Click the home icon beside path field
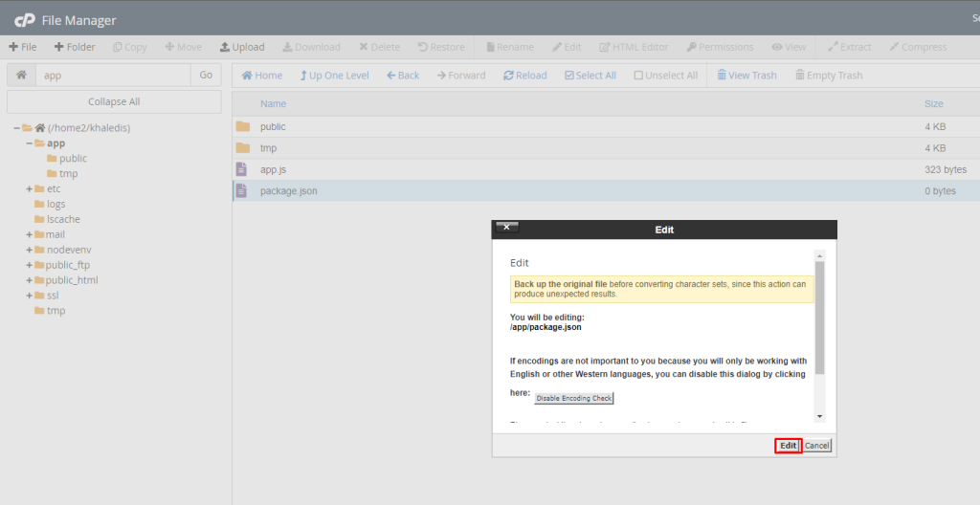This screenshot has height=505, width=980. pyautogui.click(x=21, y=75)
